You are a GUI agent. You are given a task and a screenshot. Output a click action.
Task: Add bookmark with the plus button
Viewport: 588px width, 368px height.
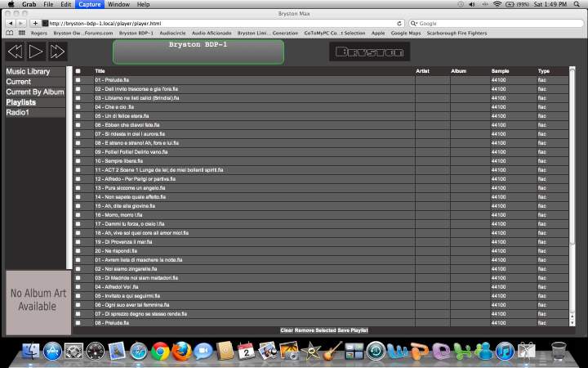(x=35, y=23)
